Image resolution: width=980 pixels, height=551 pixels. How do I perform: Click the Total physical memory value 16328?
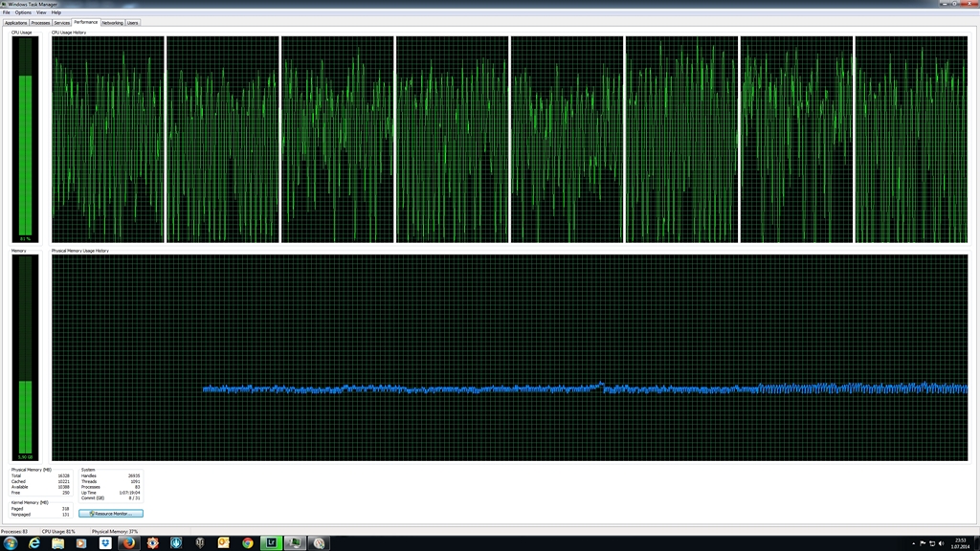[64, 476]
